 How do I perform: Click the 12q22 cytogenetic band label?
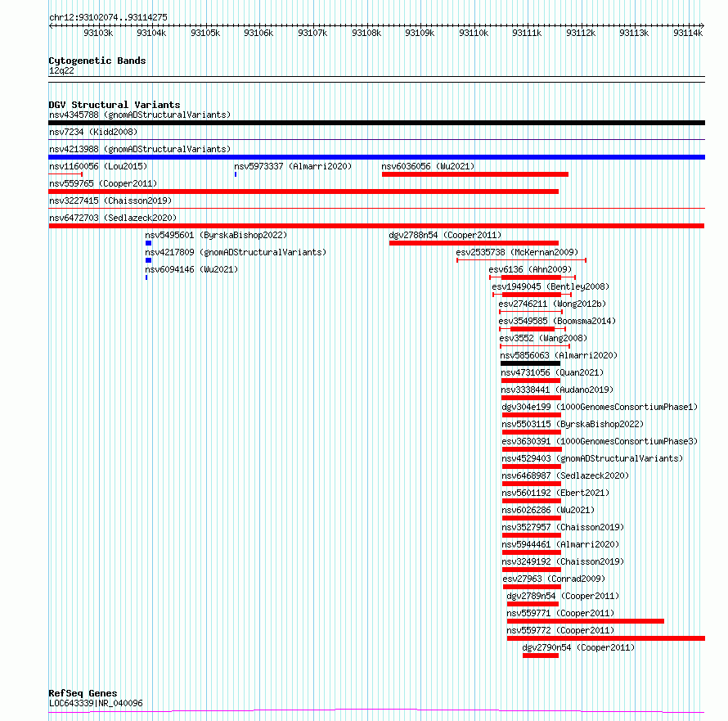pyautogui.click(x=61, y=71)
